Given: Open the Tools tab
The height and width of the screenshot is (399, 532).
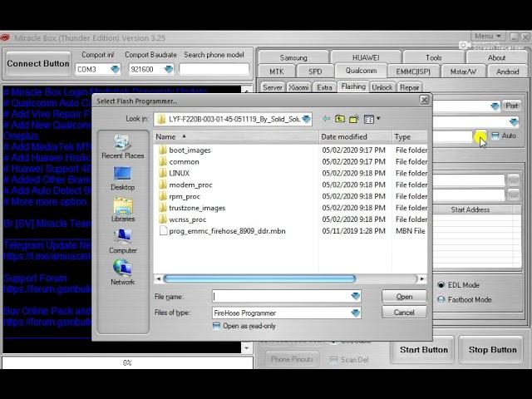Looking at the screenshot, I should coord(434,57).
